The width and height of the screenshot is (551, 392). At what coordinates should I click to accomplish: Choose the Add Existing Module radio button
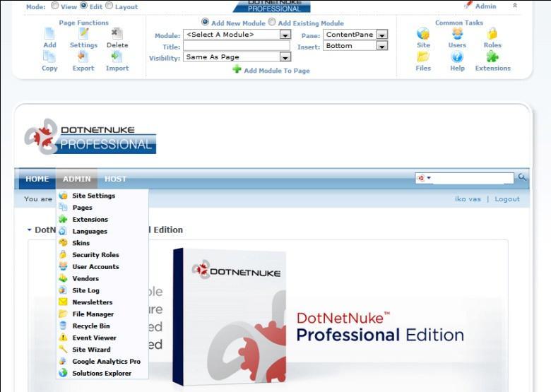272,22
